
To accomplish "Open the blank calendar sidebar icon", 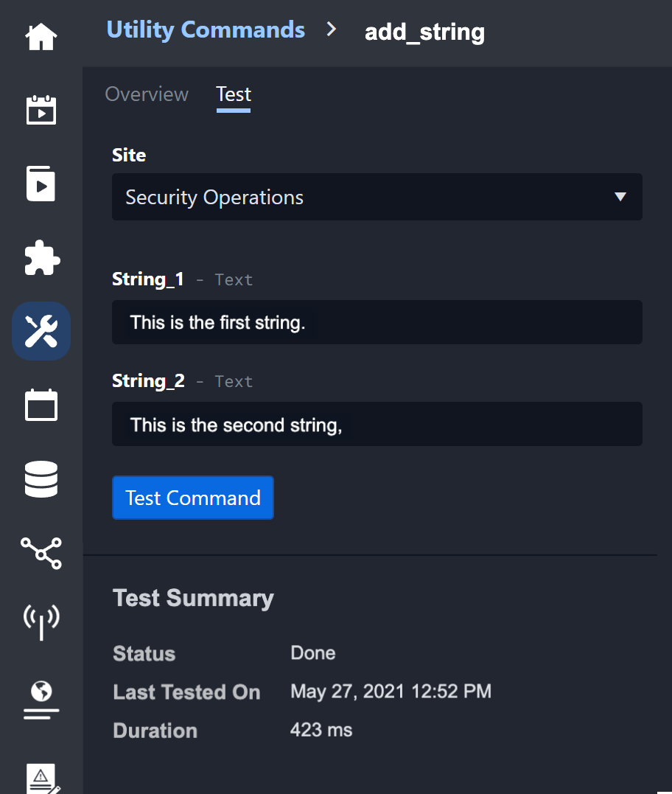I will pos(41,405).
